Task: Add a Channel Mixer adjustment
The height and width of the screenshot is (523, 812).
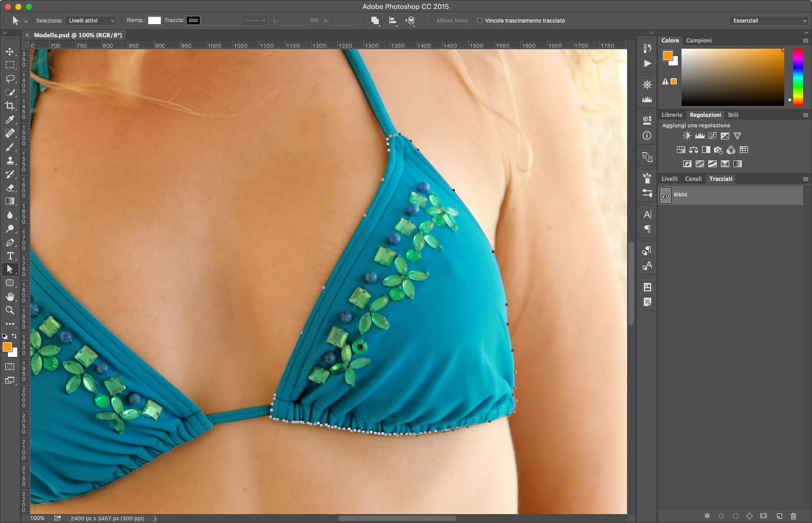Action: (x=731, y=150)
